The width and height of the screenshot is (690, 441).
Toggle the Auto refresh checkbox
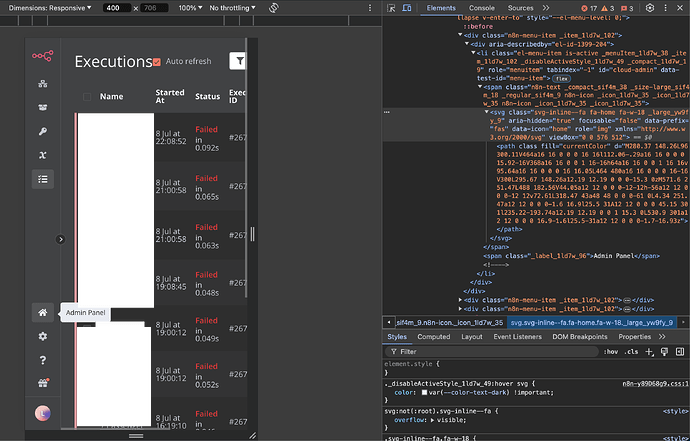point(157,62)
